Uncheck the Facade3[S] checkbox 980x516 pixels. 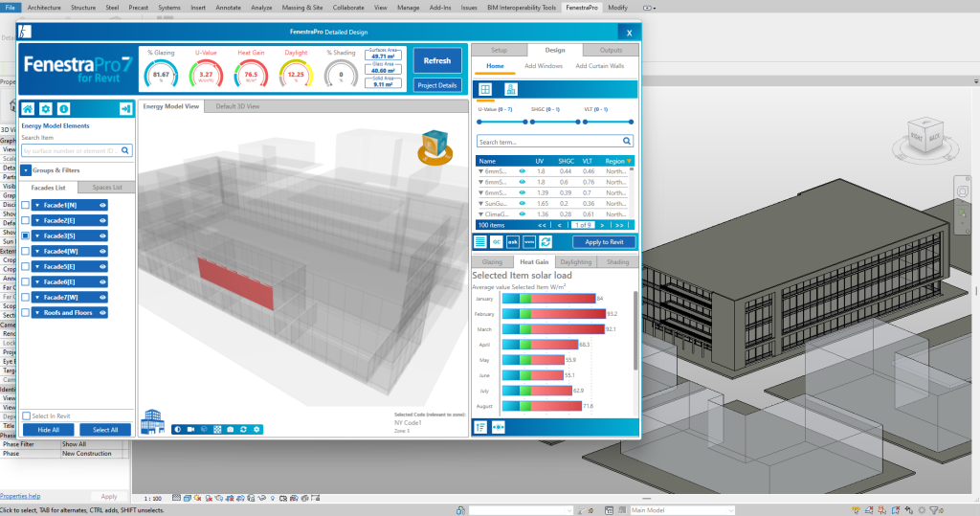pos(26,236)
